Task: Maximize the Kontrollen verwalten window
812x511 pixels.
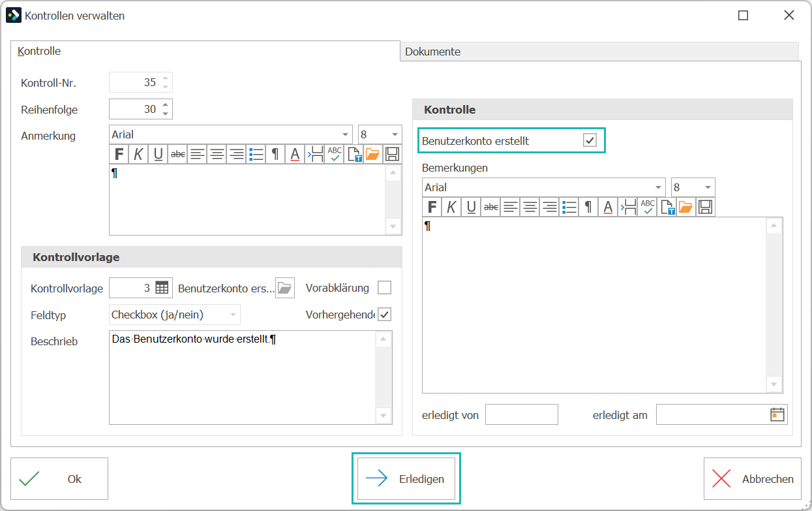Action: (x=743, y=16)
